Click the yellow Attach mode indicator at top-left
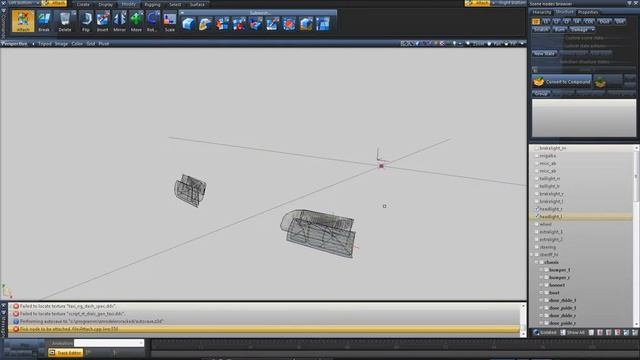Image resolution: width=640 pixels, height=360 pixels. 54,3
